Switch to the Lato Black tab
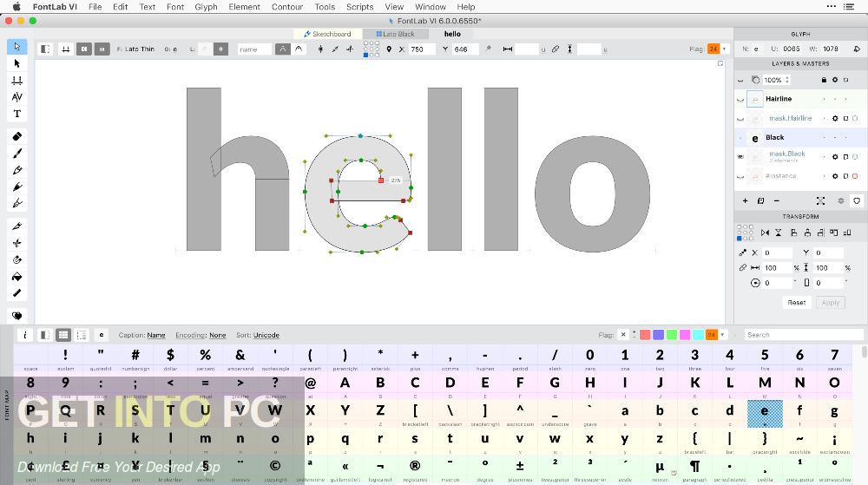This screenshot has height=485, width=868. pos(395,34)
